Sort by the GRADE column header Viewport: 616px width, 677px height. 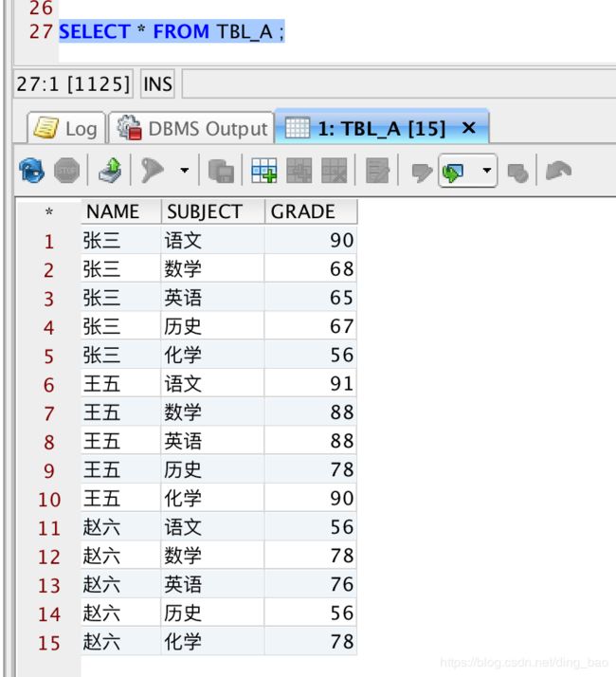pyautogui.click(x=311, y=211)
